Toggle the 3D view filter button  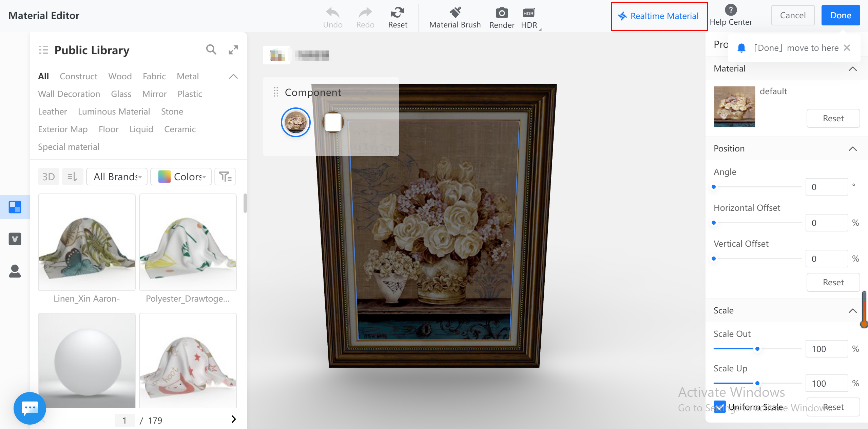click(x=49, y=177)
